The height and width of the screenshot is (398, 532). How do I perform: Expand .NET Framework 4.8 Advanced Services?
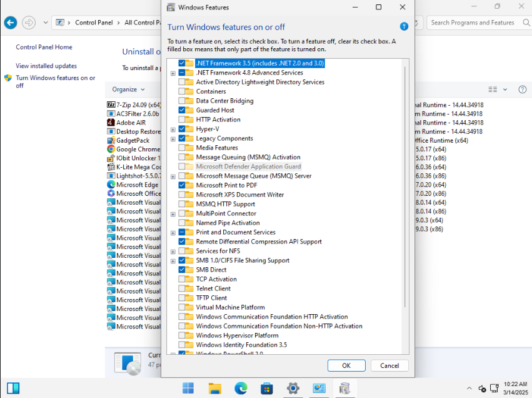tap(173, 73)
